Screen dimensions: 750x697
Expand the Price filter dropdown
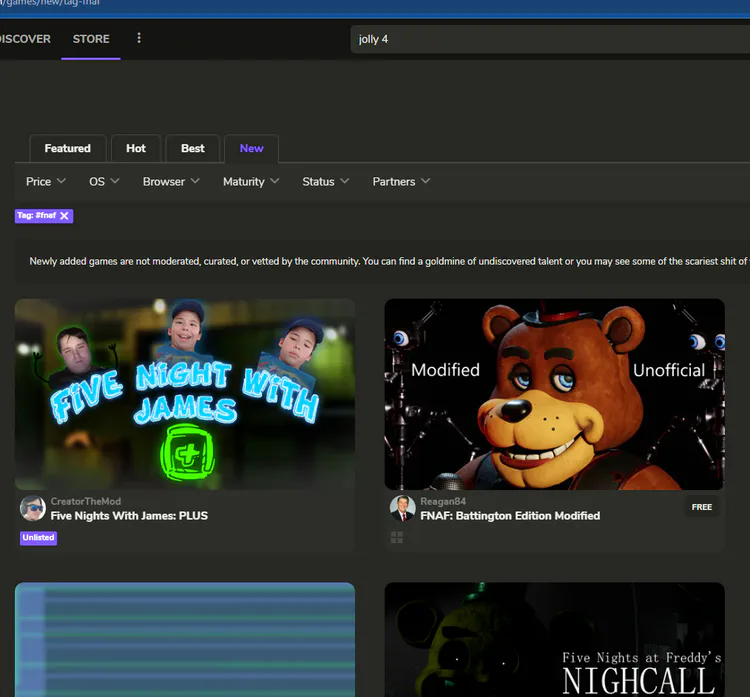click(46, 182)
